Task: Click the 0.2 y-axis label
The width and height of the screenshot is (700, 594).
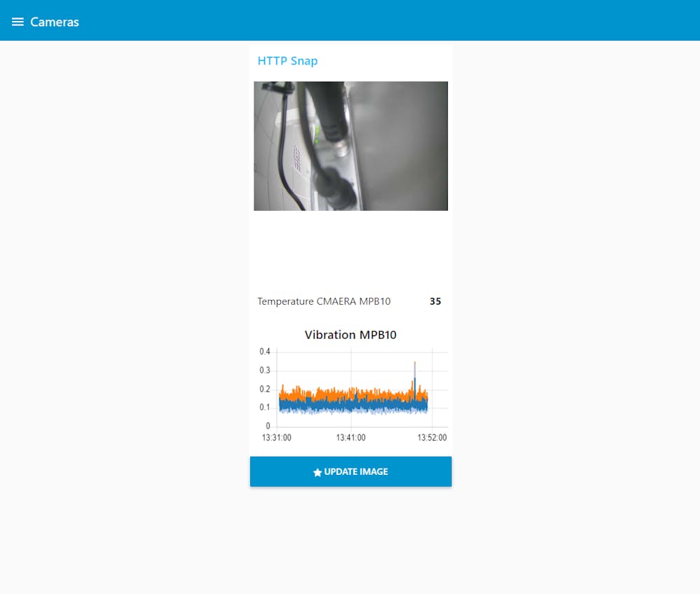Action: tap(265, 389)
